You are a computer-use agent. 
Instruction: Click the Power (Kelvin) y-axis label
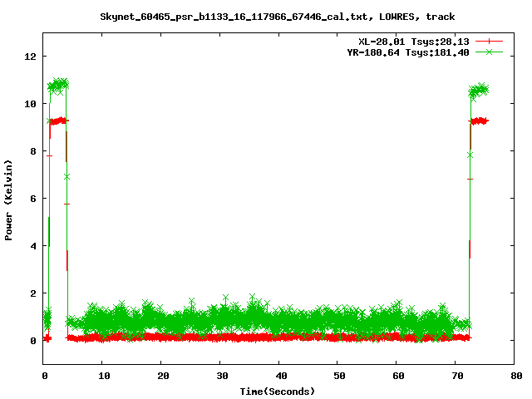point(8,200)
